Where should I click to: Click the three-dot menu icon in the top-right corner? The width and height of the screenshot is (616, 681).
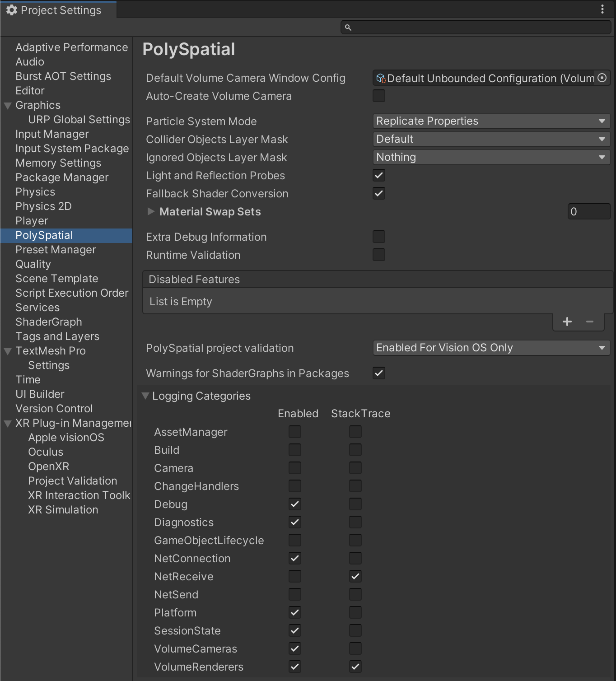[x=602, y=9]
